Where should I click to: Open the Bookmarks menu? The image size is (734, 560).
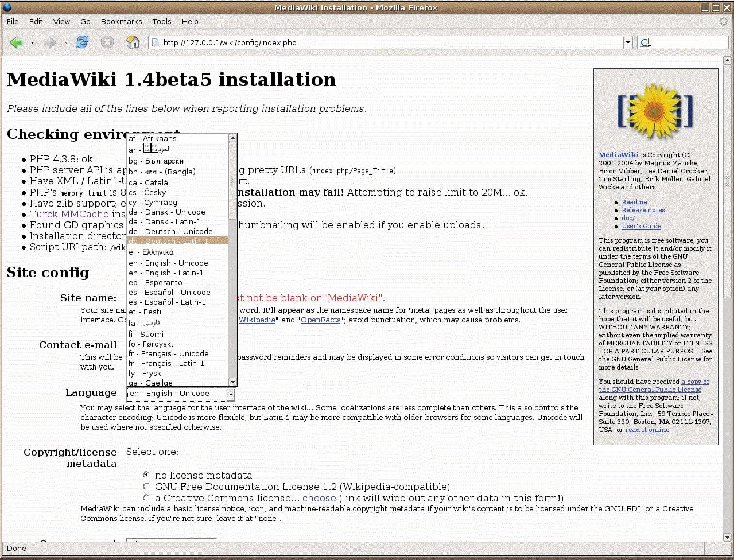click(121, 22)
